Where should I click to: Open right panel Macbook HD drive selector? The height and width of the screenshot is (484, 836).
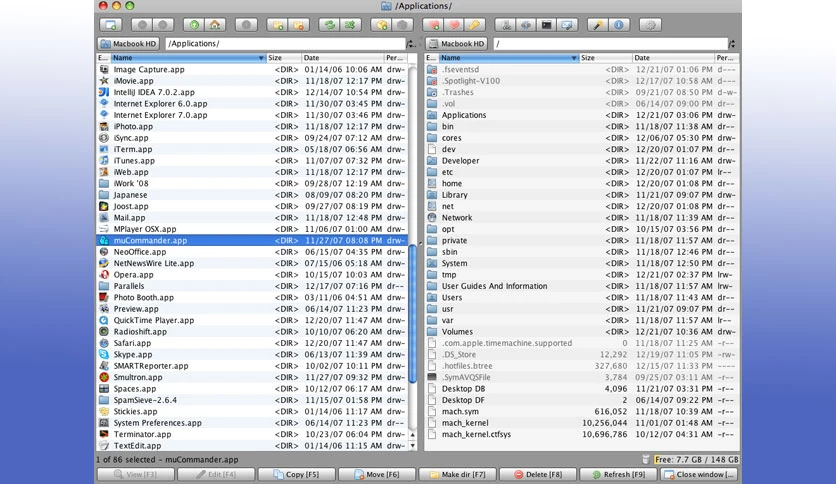pos(456,44)
